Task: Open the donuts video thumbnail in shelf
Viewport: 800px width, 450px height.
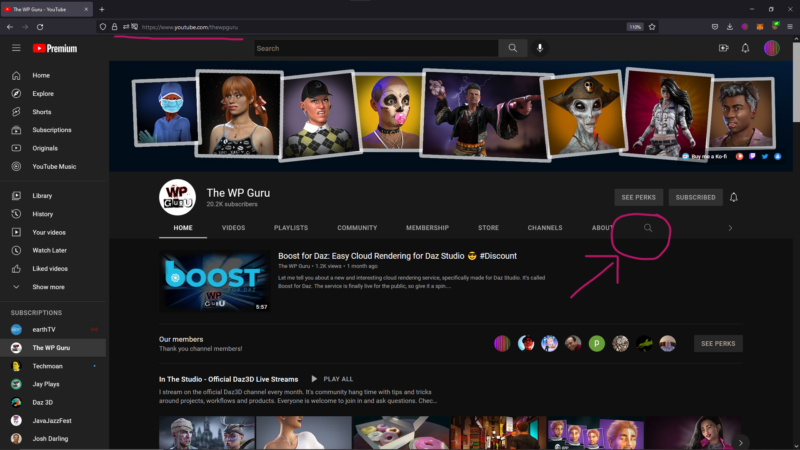Action: (401, 433)
